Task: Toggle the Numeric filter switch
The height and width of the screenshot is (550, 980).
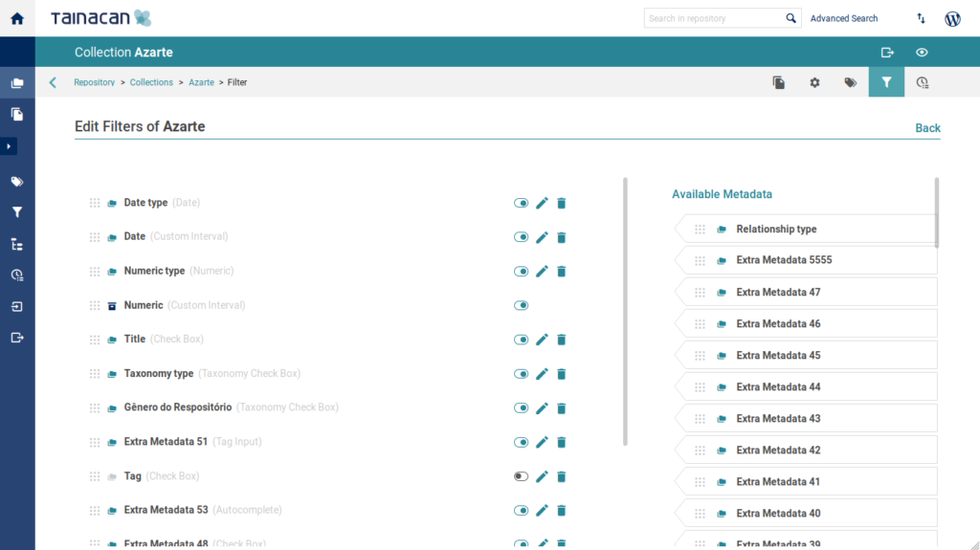Action: pos(521,306)
